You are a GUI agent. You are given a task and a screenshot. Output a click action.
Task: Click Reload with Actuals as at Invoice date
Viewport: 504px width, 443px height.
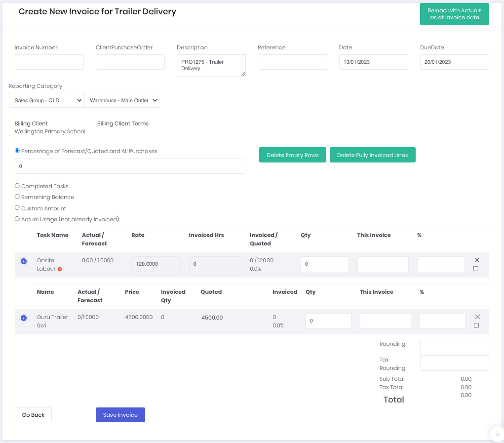click(x=454, y=14)
